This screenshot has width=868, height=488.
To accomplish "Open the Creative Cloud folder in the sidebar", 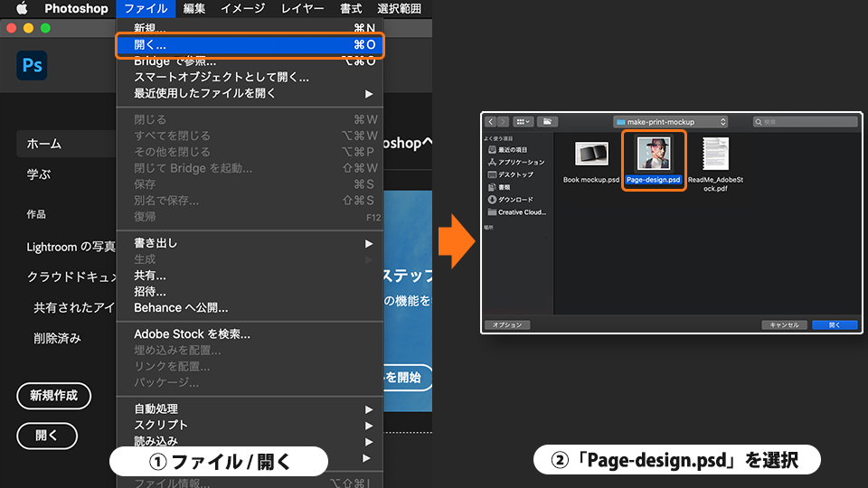I will tap(517, 212).
